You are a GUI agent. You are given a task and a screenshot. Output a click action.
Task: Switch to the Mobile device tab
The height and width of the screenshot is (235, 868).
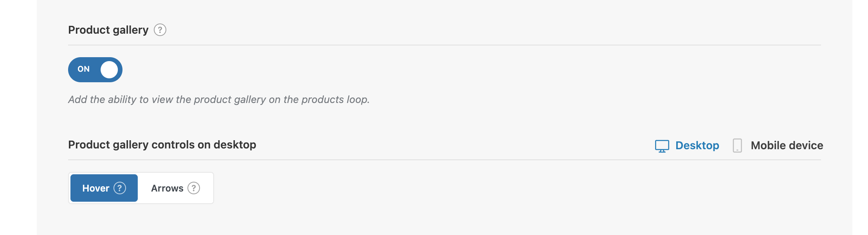click(x=778, y=145)
